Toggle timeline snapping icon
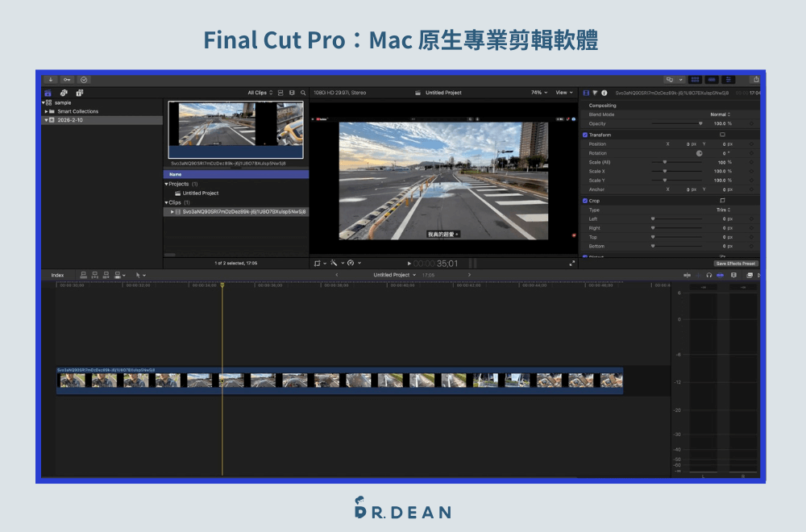Viewport: 806px width, 532px height. [x=720, y=276]
